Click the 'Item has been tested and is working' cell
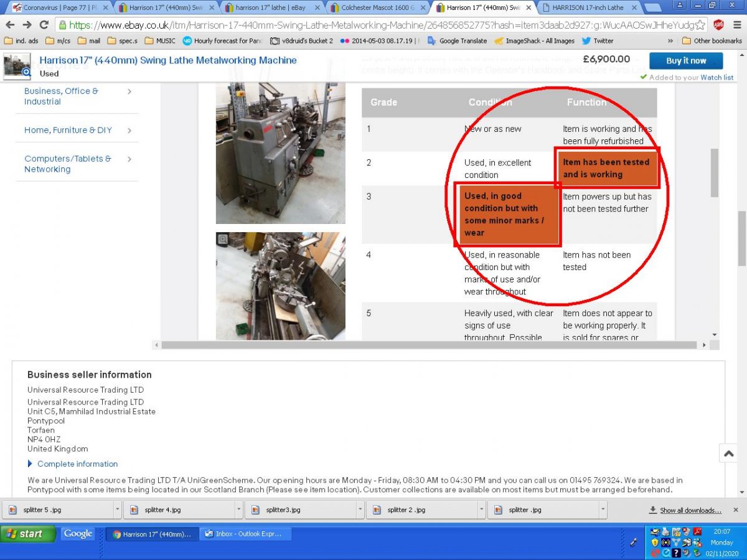The height and width of the screenshot is (560, 747). (606, 168)
